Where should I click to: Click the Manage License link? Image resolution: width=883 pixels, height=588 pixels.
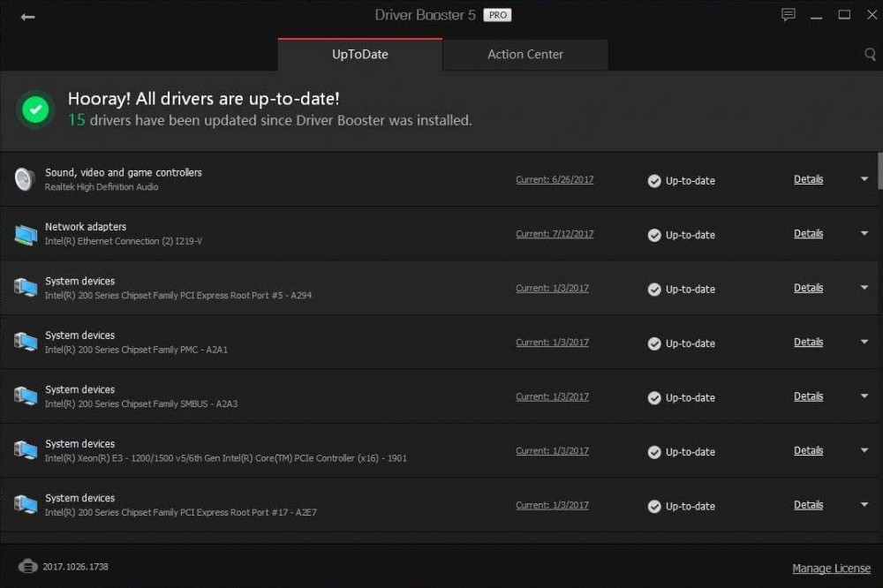point(831,569)
